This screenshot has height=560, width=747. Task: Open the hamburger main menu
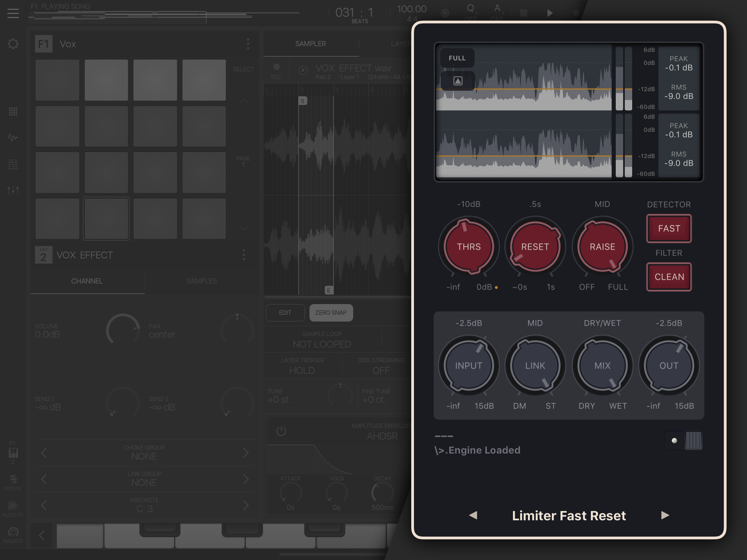13,13
